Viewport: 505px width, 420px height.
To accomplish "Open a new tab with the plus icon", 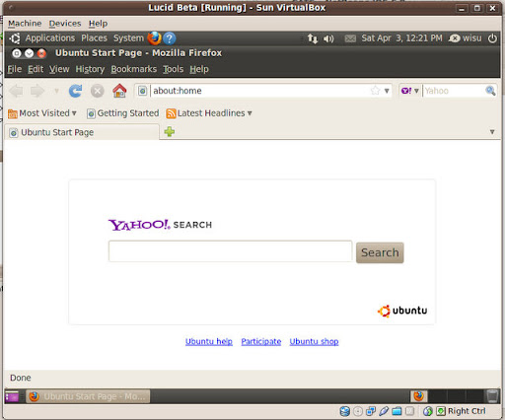I will pyautogui.click(x=170, y=132).
